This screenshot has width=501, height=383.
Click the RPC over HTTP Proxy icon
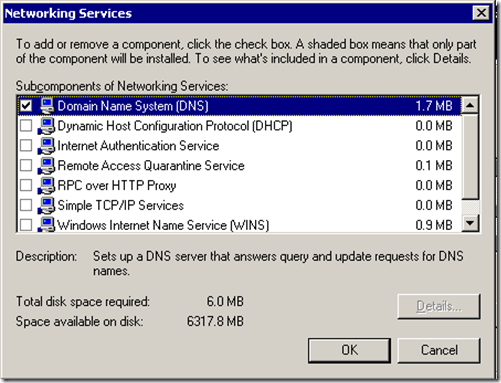[46, 186]
